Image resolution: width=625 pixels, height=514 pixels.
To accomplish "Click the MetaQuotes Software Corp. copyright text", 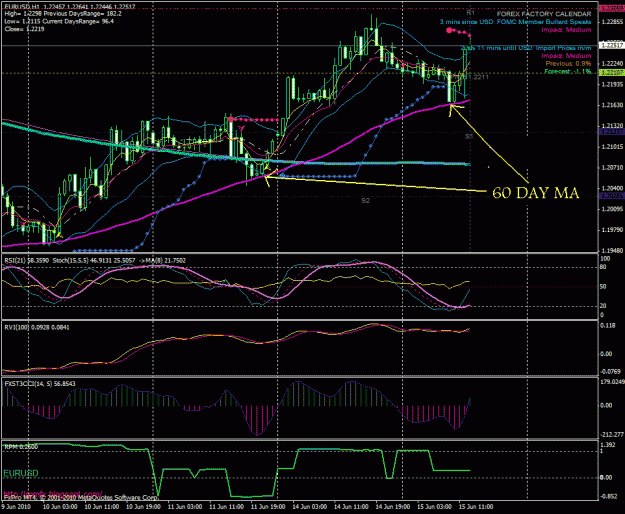I will 81,498.
